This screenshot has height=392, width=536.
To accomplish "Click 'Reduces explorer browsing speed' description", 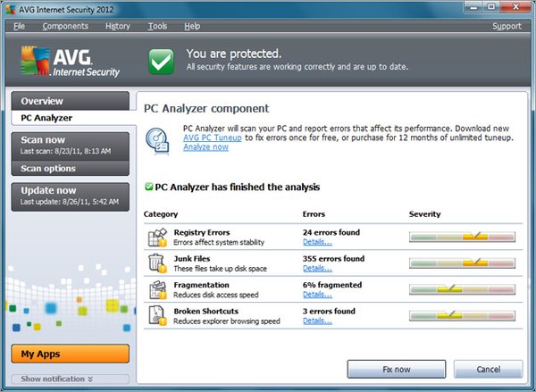I will coord(227,321).
